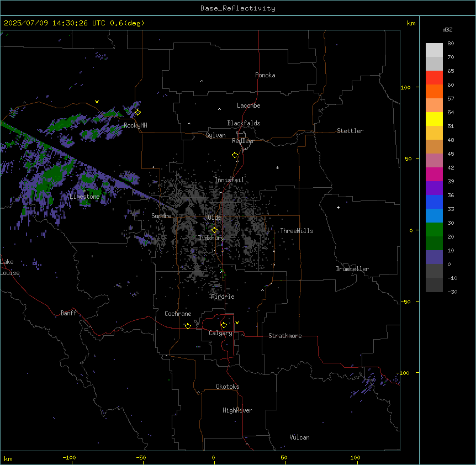The width and height of the screenshot is (476, 465).
Task: Click the yellow diamond marker near Olds
Action: click(214, 230)
